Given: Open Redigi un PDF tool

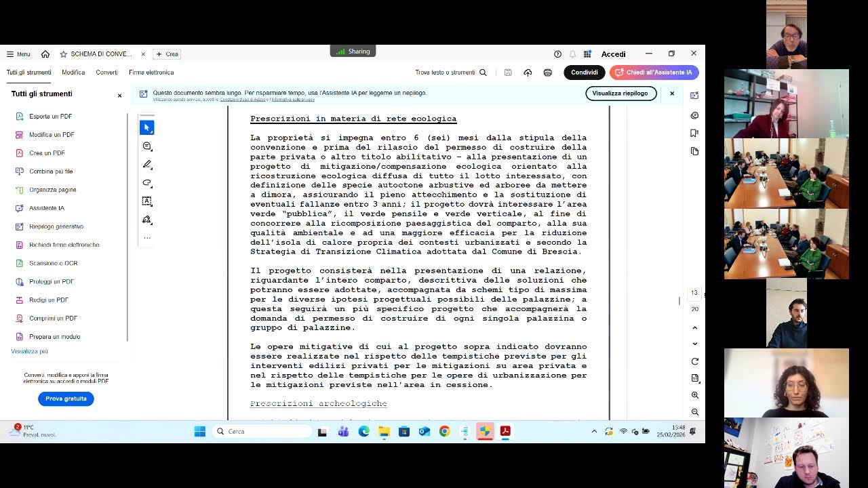Looking at the screenshot, I should pyautogui.click(x=49, y=300).
